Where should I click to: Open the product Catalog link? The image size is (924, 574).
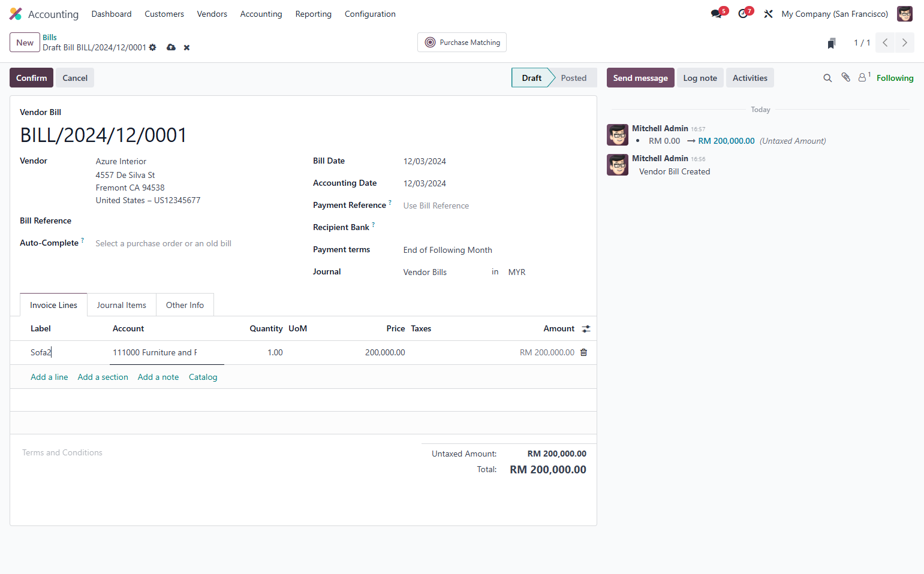tap(203, 377)
